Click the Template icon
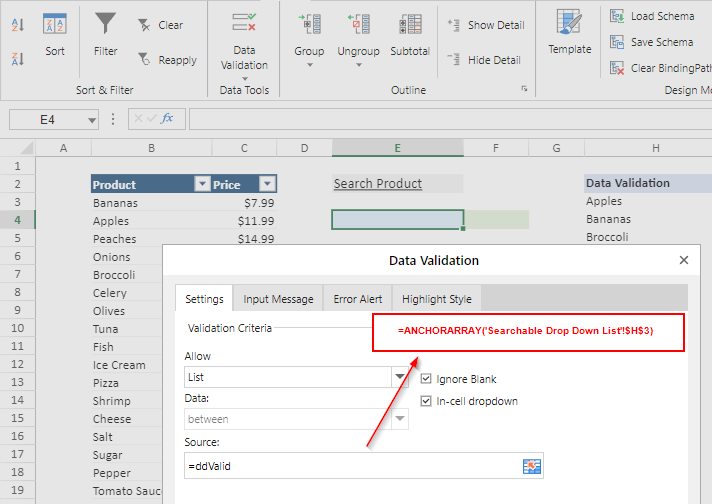 [569, 24]
